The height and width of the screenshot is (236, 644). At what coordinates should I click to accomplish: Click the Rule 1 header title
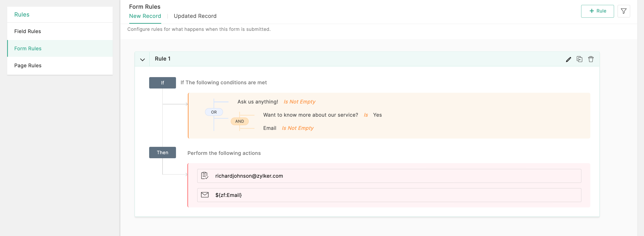(163, 59)
